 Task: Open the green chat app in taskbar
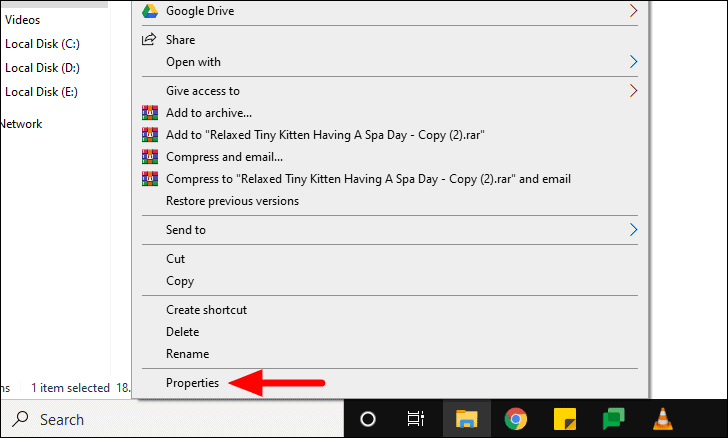coord(614,419)
